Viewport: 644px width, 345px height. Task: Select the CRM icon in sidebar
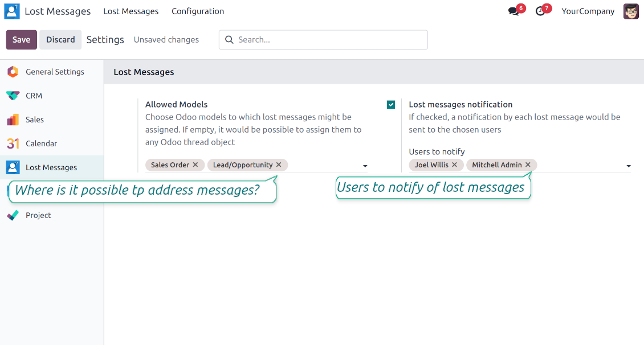tap(13, 96)
